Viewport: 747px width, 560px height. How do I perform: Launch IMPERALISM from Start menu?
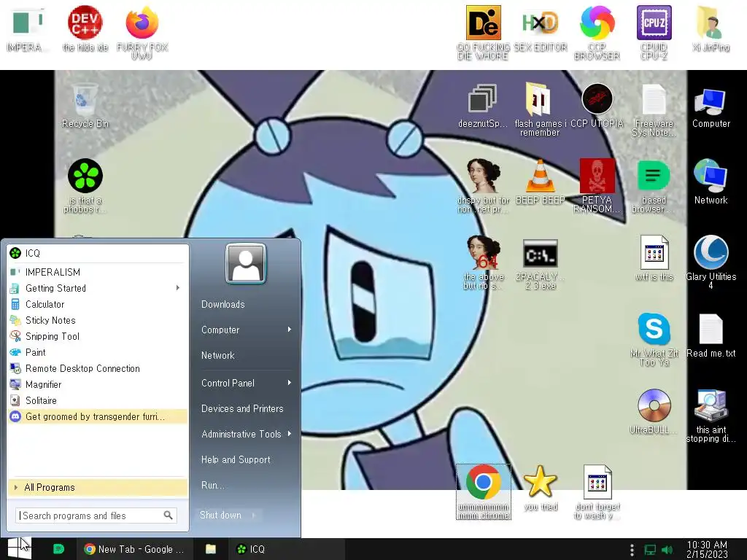click(x=98, y=273)
